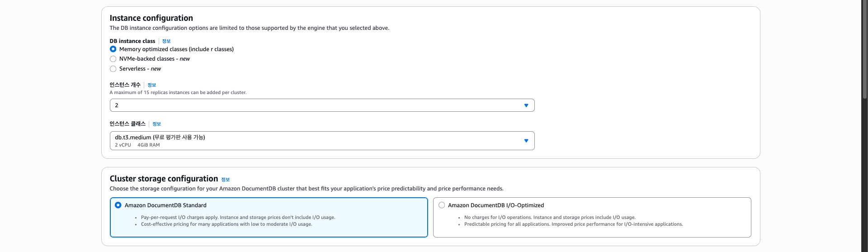Select Memory optimized classes radio button
Image resolution: width=868 pixels, height=252 pixels.
pos(113,49)
